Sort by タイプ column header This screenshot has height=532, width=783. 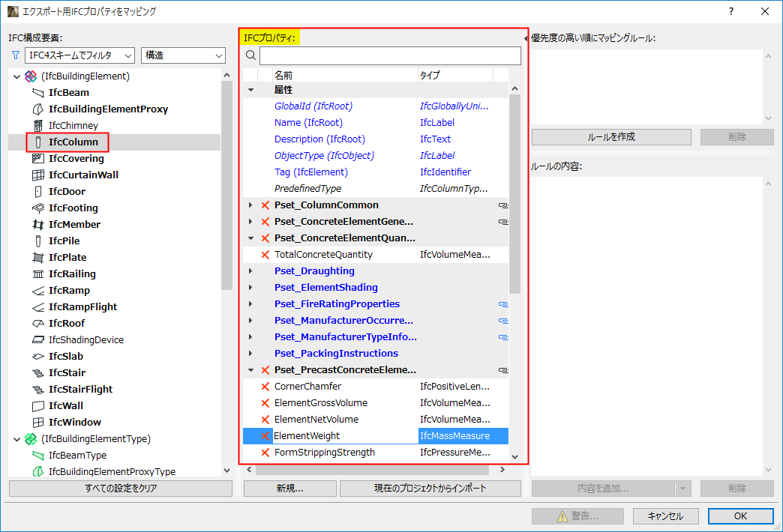(455, 75)
